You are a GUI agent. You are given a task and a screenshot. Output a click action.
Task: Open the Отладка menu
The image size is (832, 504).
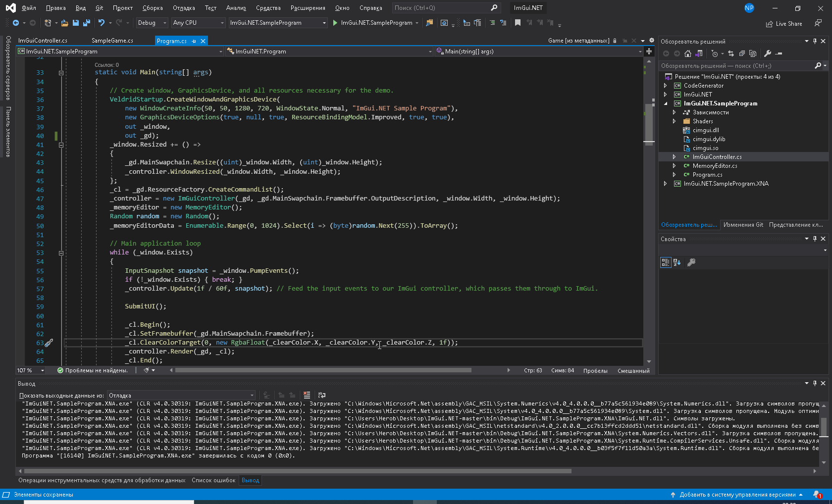coord(184,8)
